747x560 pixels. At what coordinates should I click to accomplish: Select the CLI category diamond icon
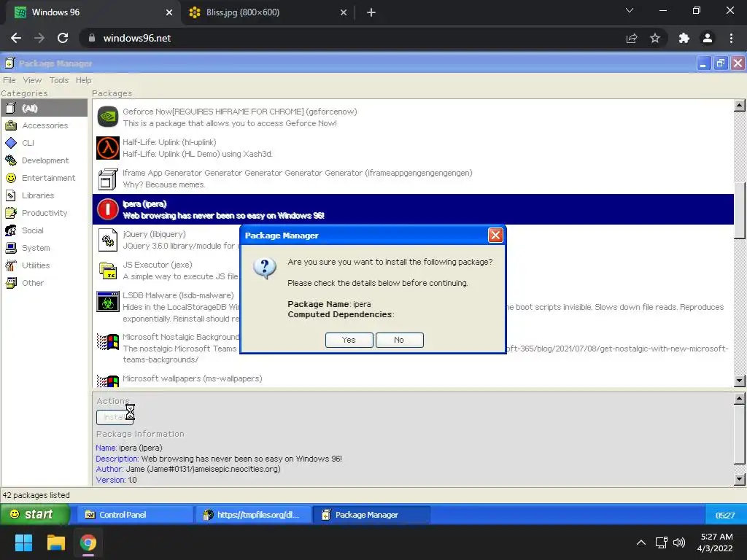coord(10,143)
